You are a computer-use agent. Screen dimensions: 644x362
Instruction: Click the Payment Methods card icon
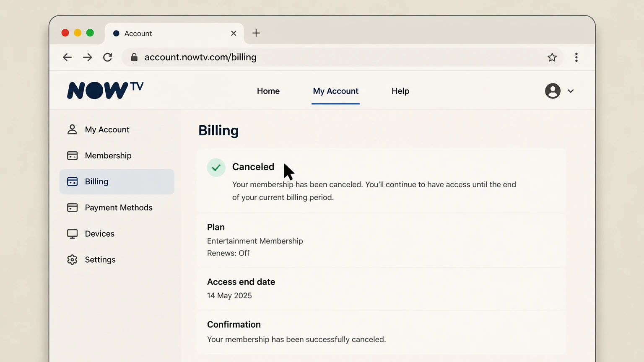click(x=72, y=207)
